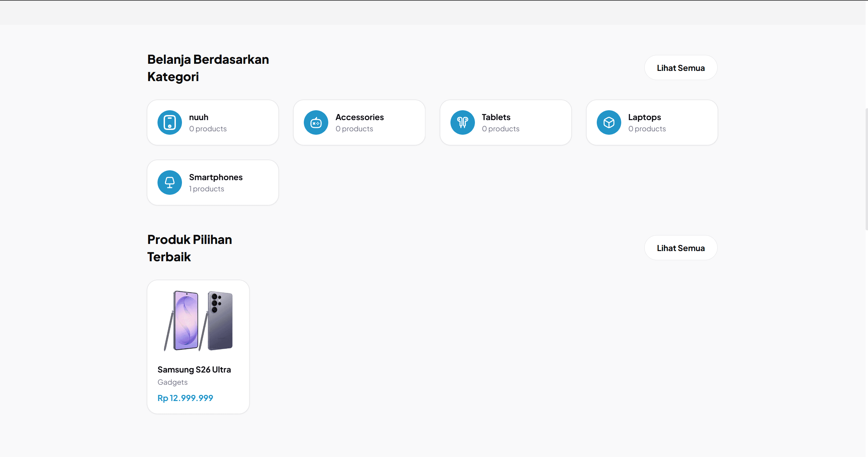The image size is (868, 457).
Task: Open the Samsung S26 Ultra product title
Action: tap(194, 369)
